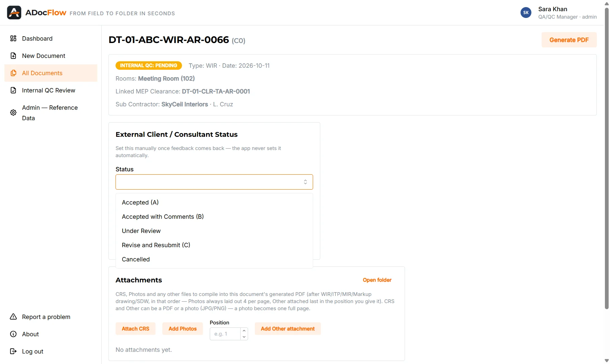The height and width of the screenshot is (364, 610).
Task: Choose Revise and Resubmit (C) option
Action: coord(214,245)
